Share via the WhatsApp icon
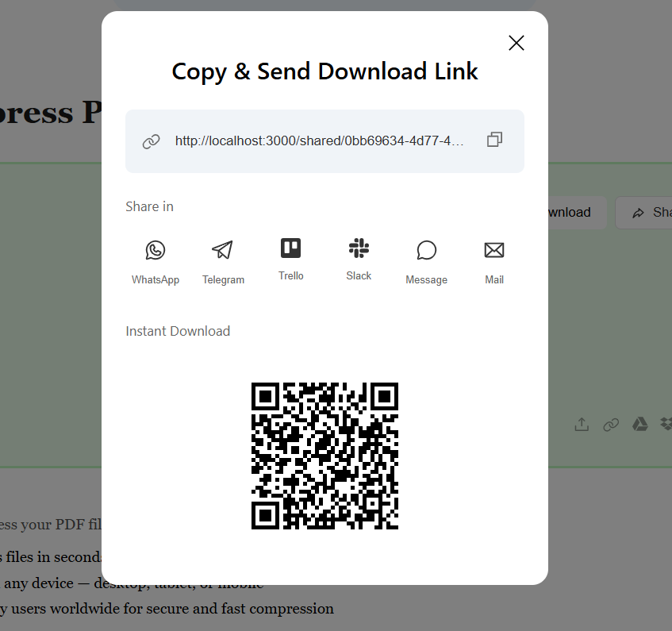Viewport: 672px width, 631px height. click(x=156, y=250)
